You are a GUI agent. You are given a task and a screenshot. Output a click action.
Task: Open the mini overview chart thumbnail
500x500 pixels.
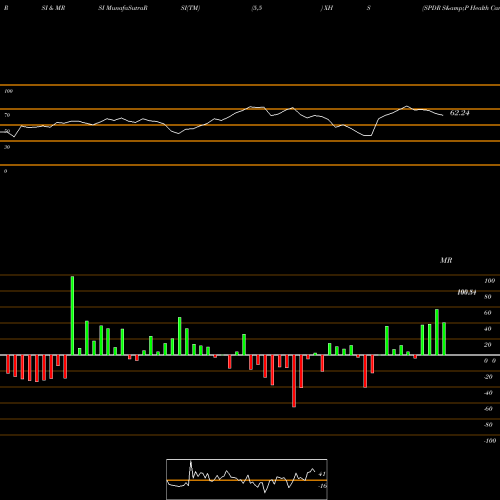point(247,479)
